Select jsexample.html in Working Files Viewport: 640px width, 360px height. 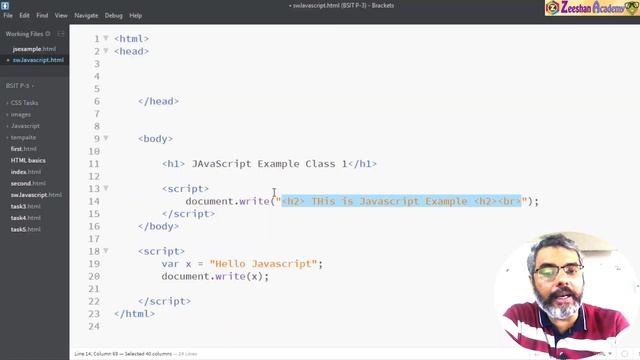click(x=34, y=49)
